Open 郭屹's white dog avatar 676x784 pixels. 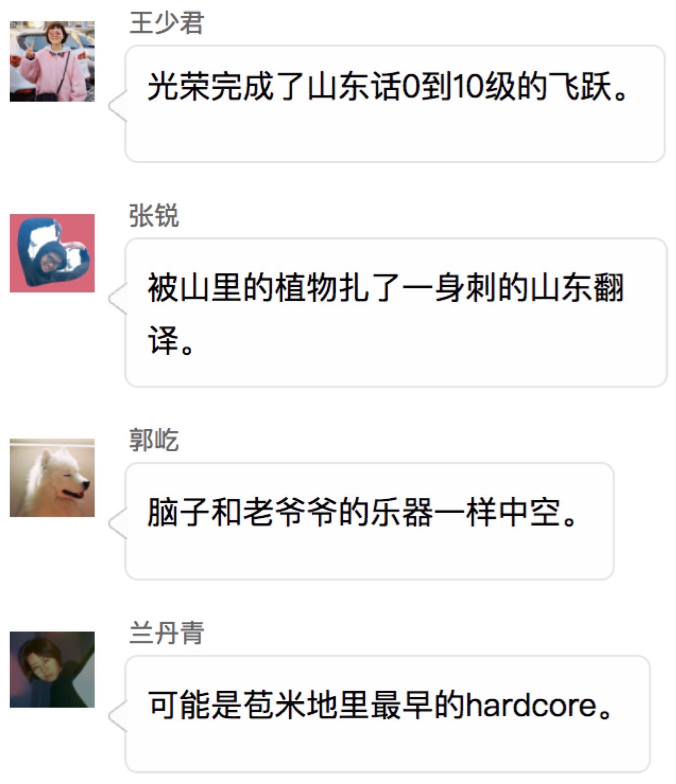pos(52,478)
